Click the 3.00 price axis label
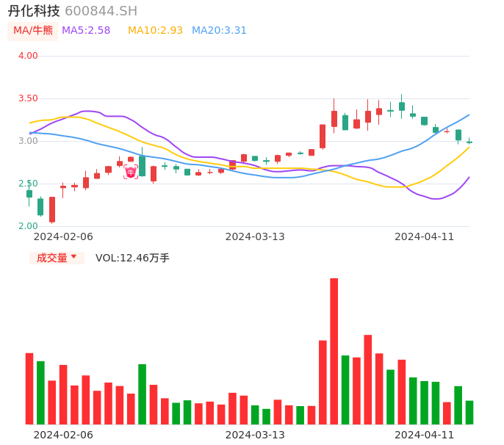Screen dimensions: 504x445 tap(28, 141)
